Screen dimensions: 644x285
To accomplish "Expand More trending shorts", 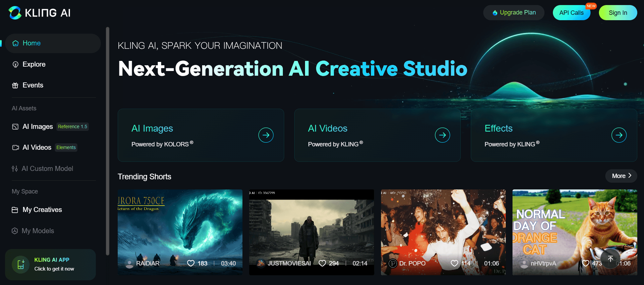I will [x=621, y=176].
